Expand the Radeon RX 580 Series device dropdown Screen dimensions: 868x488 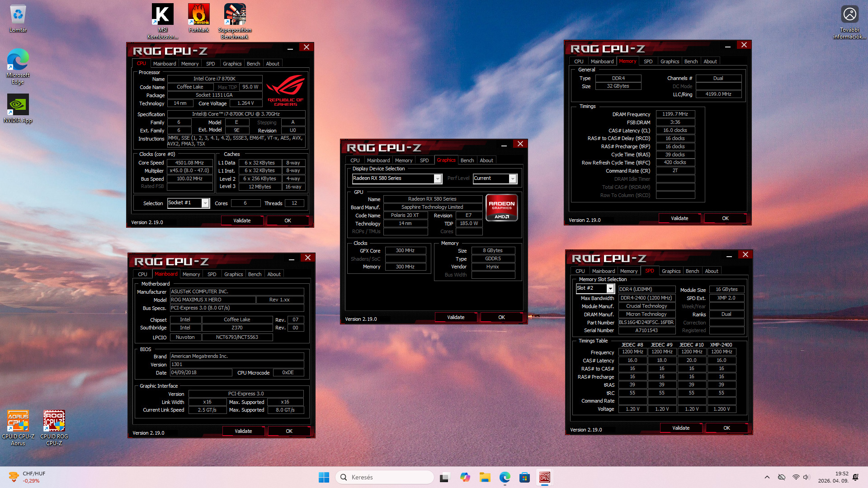(x=437, y=179)
